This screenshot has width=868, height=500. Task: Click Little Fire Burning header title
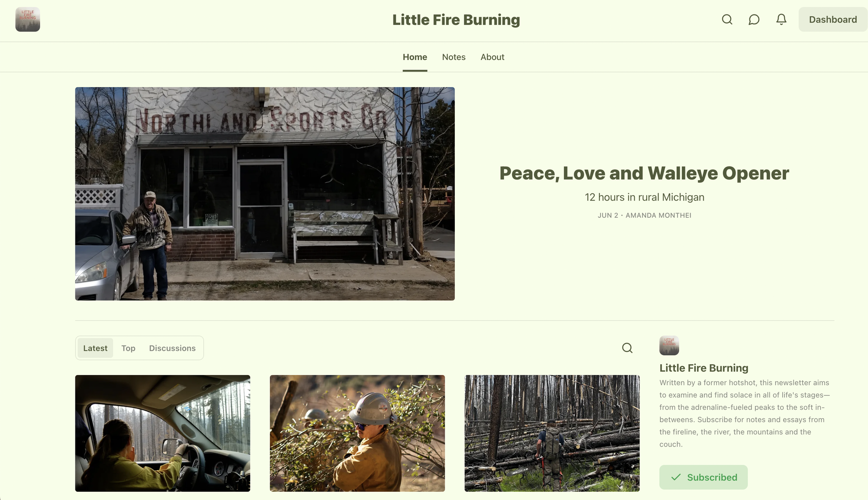coord(456,20)
